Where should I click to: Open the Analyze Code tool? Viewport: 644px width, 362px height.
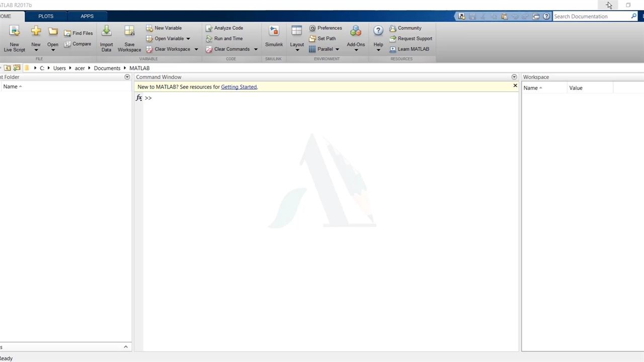(x=224, y=28)
